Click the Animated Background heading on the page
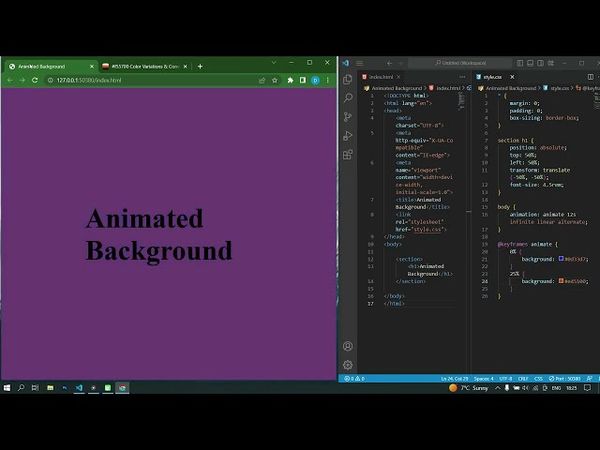Screen dimensions: 600x450 click(159, 234)
